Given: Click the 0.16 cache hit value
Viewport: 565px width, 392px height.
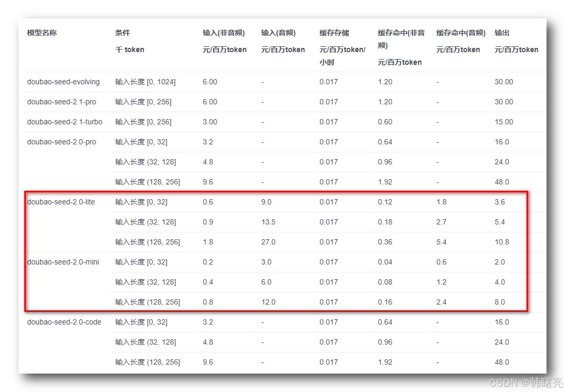Looking at the screenshot, I should point(385,302).
